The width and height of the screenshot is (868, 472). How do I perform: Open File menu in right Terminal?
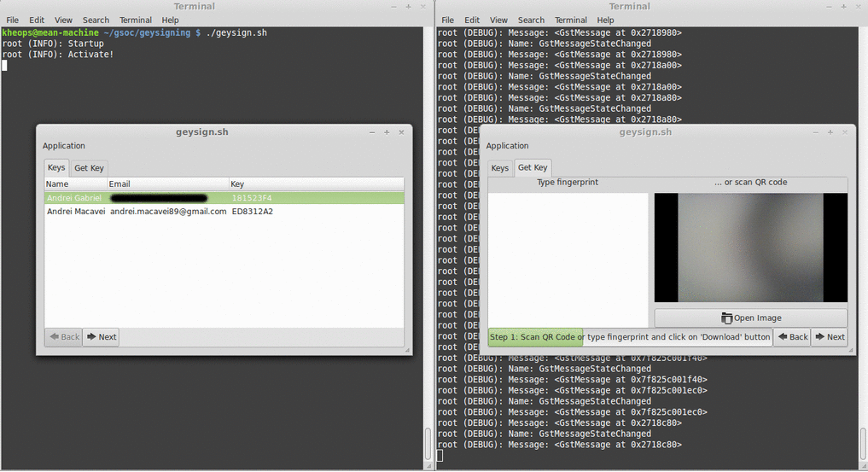click(x=447, y=20)
